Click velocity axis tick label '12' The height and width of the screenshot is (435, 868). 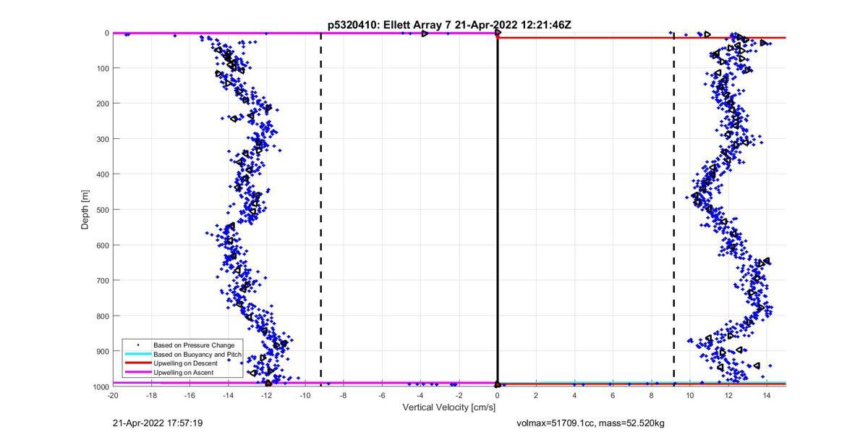[728, 396]
